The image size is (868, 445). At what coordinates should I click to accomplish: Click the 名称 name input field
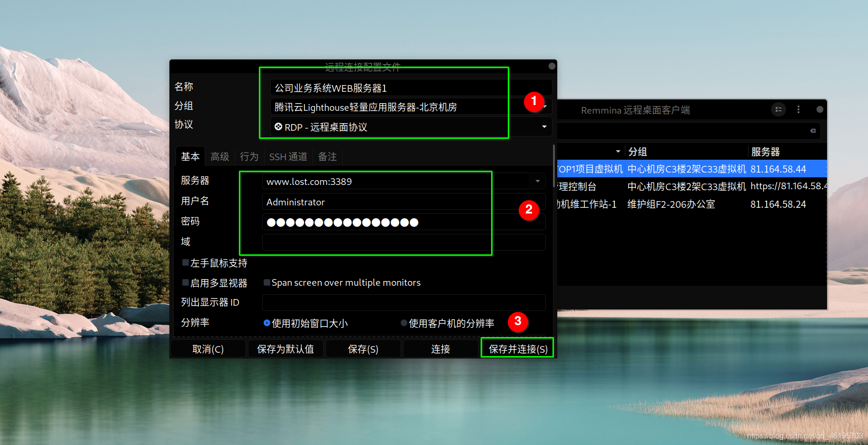click(x=411, y=88)
